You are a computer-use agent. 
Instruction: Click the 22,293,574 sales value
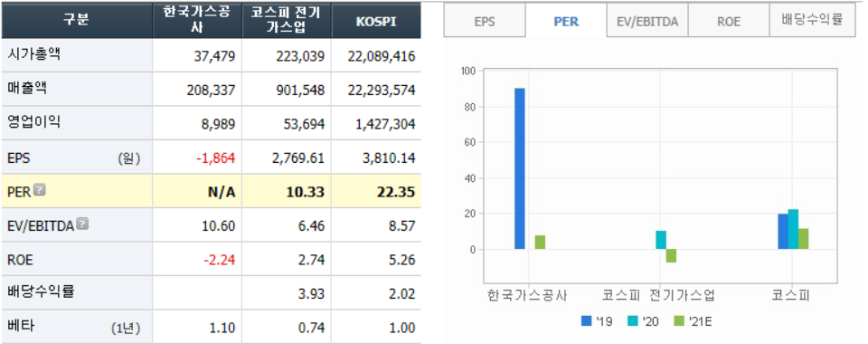382,91
